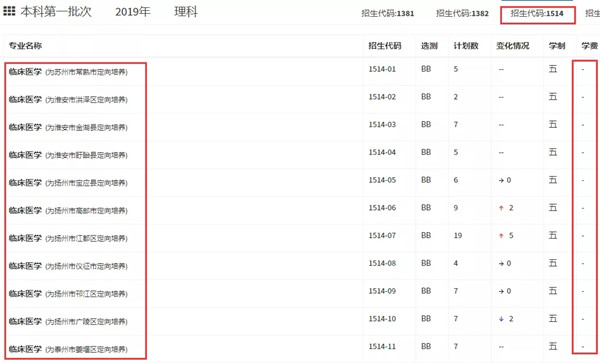Click code cell 1514-11
The width and height of the screenshot is (600, 363).
tap(382, 347)
